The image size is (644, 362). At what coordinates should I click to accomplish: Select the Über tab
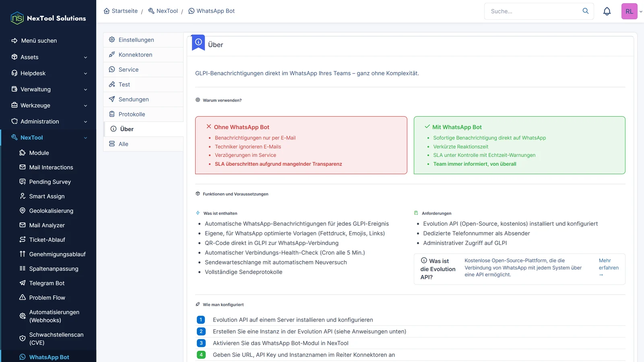(x=143, y=129)
